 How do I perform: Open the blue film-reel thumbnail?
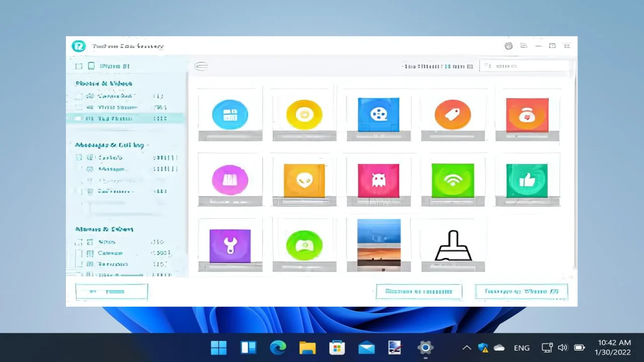coord(378,114)
